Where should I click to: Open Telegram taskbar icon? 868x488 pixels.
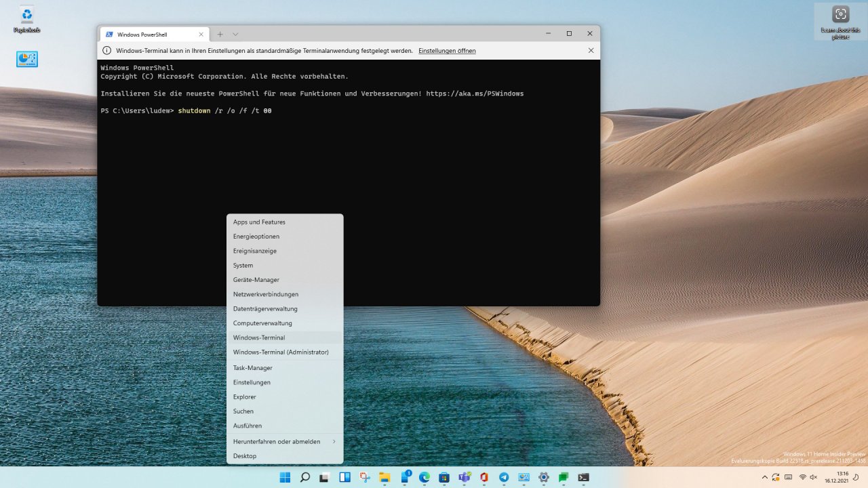point(504,477)
